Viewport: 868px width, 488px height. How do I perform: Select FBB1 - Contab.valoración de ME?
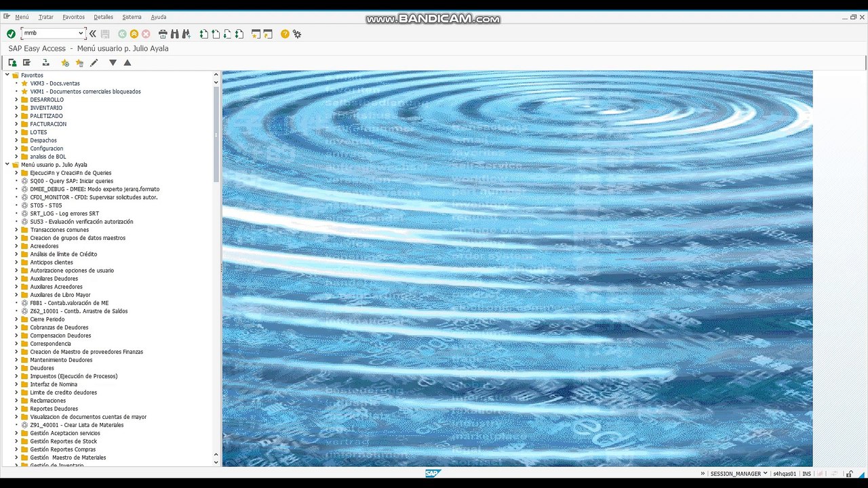coord(69,303)
